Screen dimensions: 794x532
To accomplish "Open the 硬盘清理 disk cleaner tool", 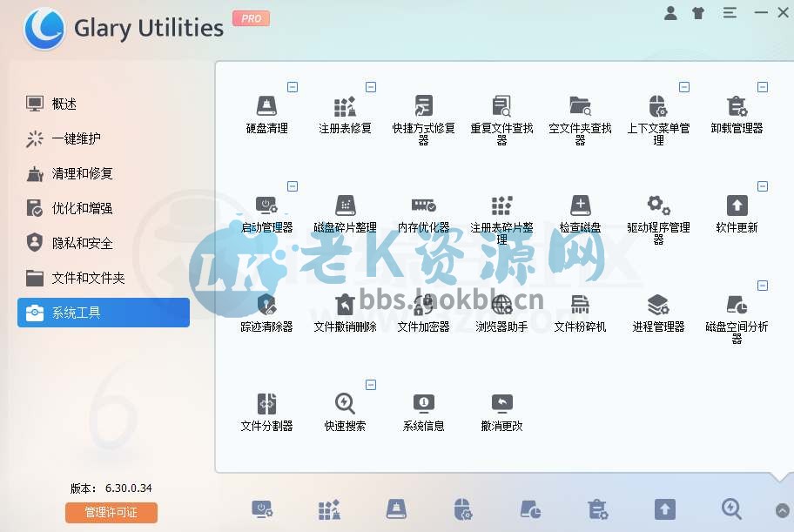I will tap(267, 115).
